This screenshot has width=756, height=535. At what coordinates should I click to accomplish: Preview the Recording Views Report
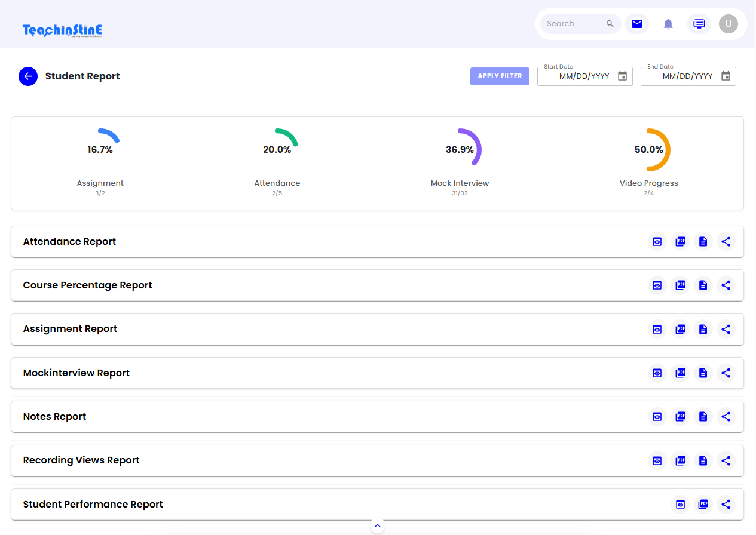657,460
